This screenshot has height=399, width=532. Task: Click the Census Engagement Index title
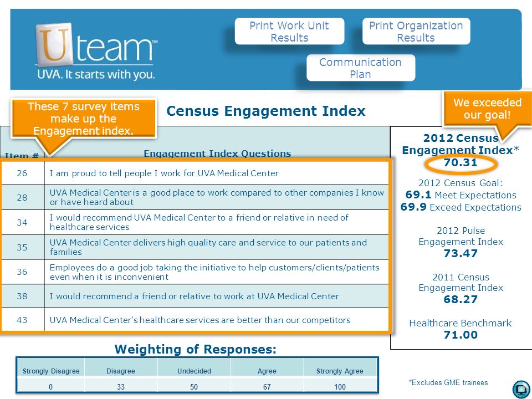pos(266,111)
